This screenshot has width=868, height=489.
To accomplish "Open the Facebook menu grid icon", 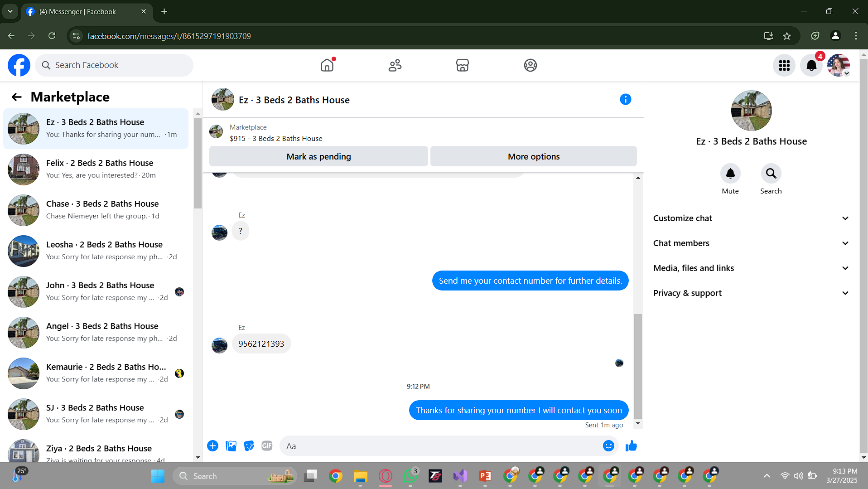I will 784,65.
